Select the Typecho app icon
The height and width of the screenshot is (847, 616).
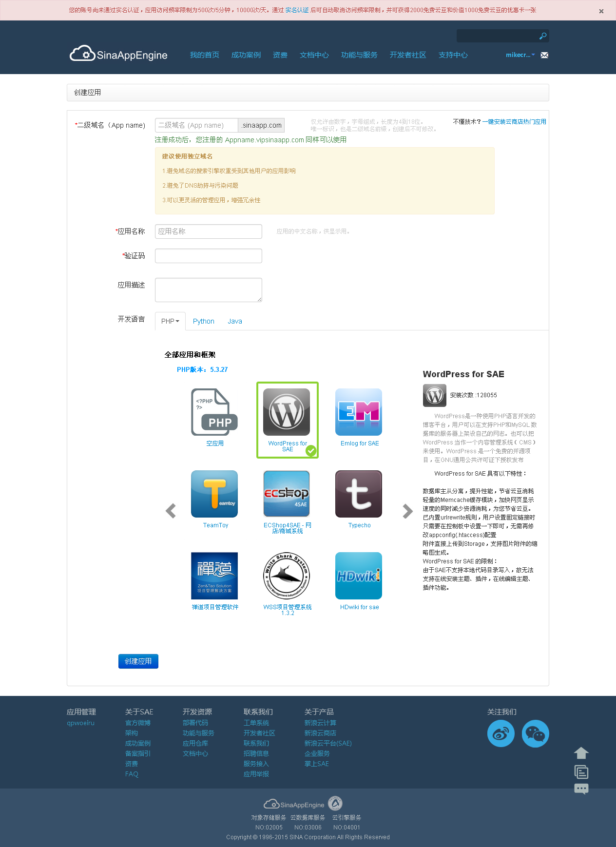tap(359, 494)
